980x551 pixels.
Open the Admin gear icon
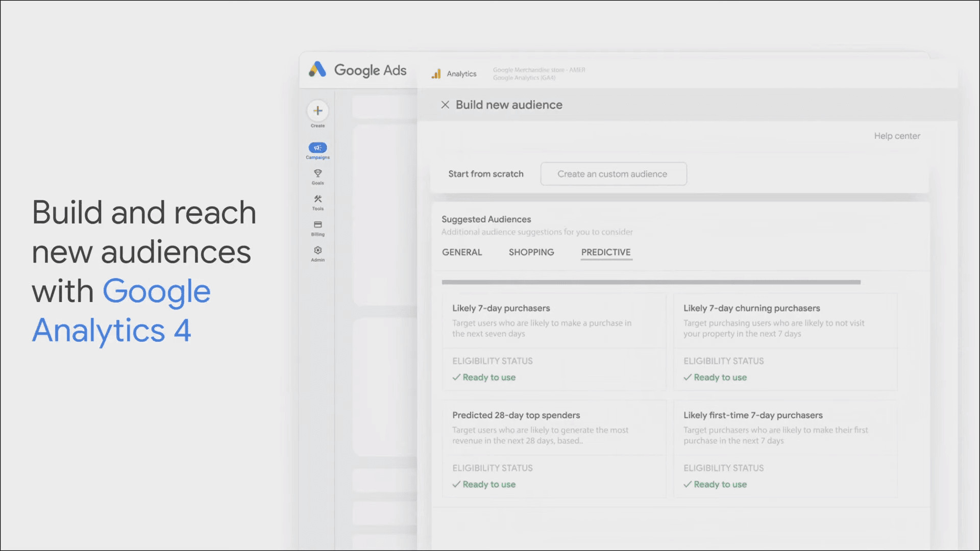(x=317, y=250)
